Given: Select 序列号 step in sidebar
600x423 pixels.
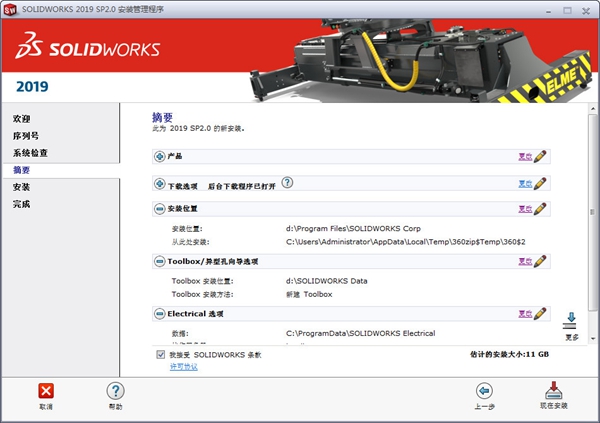Looking at the screenshot, I should 26,136.
